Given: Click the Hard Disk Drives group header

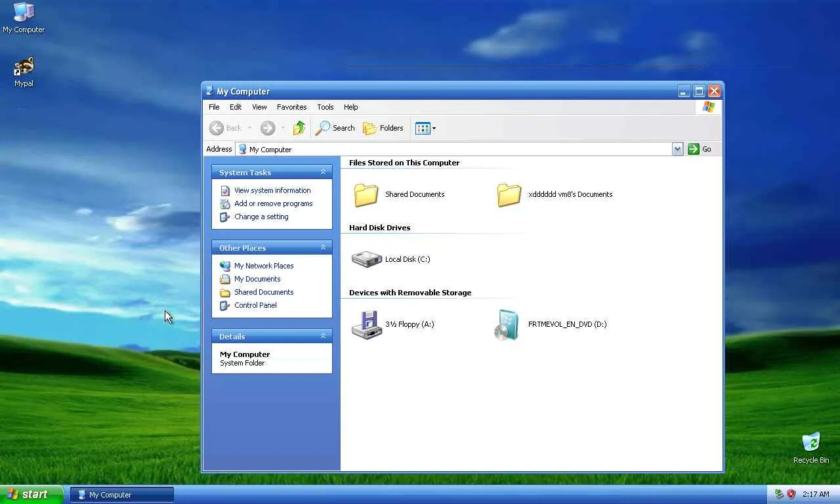Looking at the screenshot, I should (x=379, y=228).
